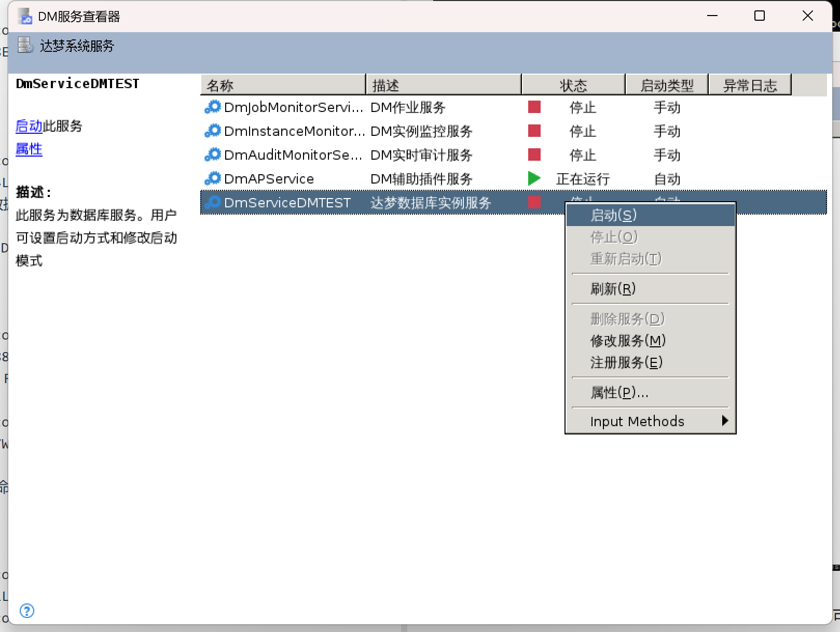Select the DmAPService service name
Viewport: 840px width, 632px height.
(x=269, y=179)
